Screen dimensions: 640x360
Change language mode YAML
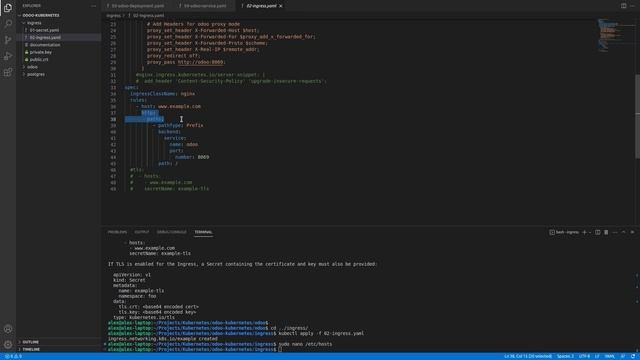point(609,356)
